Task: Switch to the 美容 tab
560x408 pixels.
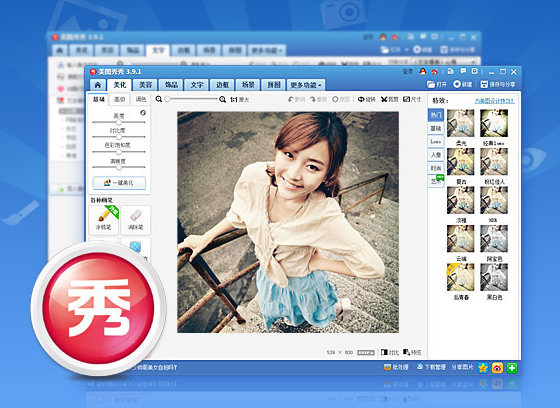Action: pyautogui.click(x=145, y=85)
